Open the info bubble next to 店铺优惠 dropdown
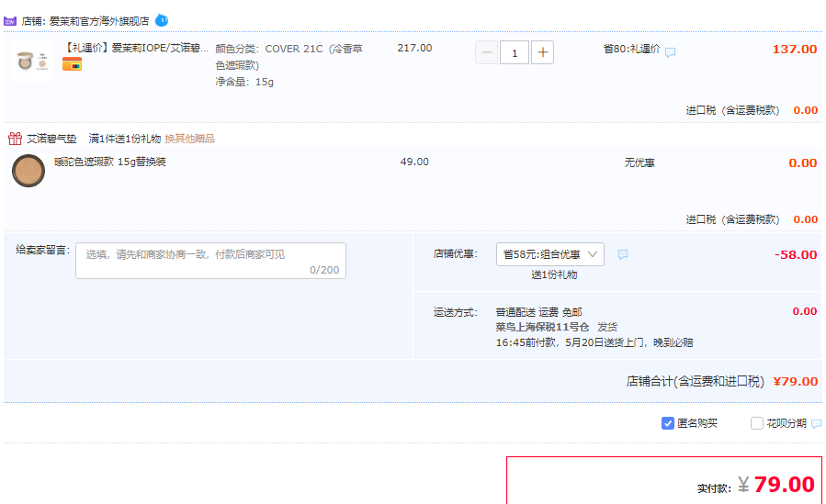The width and height of the screenshot is (826, 504). [623, 254]
